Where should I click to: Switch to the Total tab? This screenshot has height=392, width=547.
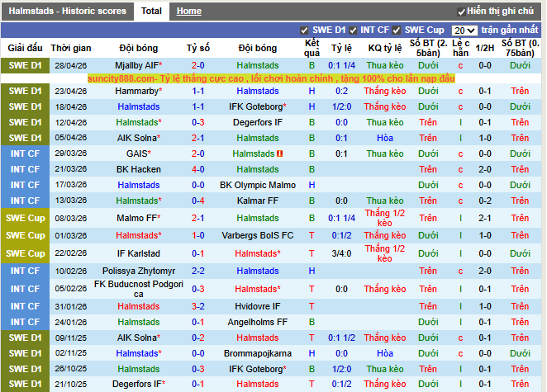(x=151, y=11)
